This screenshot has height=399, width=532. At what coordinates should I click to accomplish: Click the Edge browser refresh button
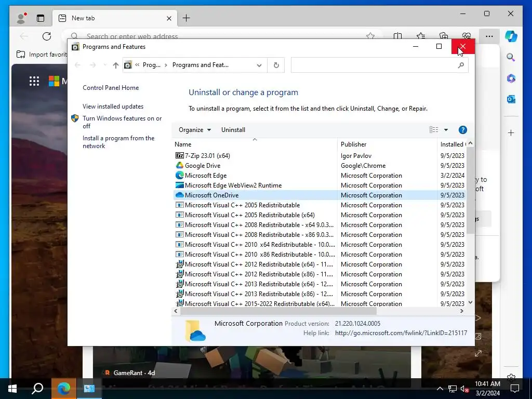pyautogui.click(x=47, y=36)
